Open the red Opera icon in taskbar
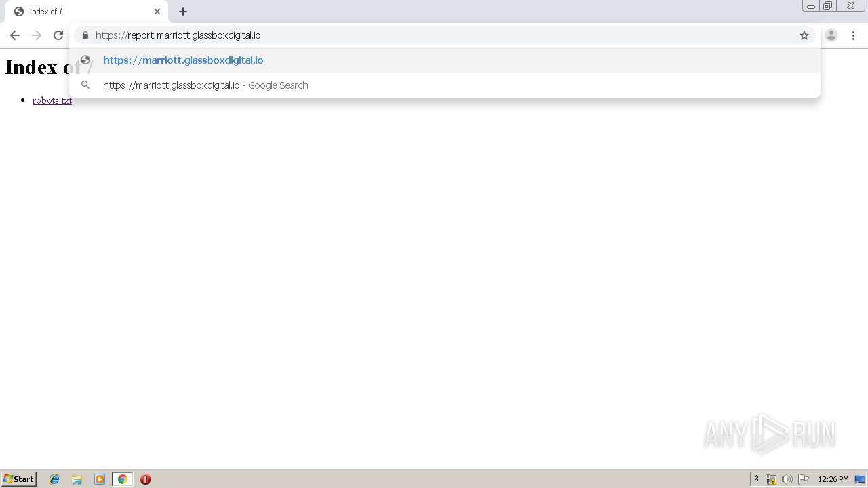868x488 pixels. click(145, 479)
